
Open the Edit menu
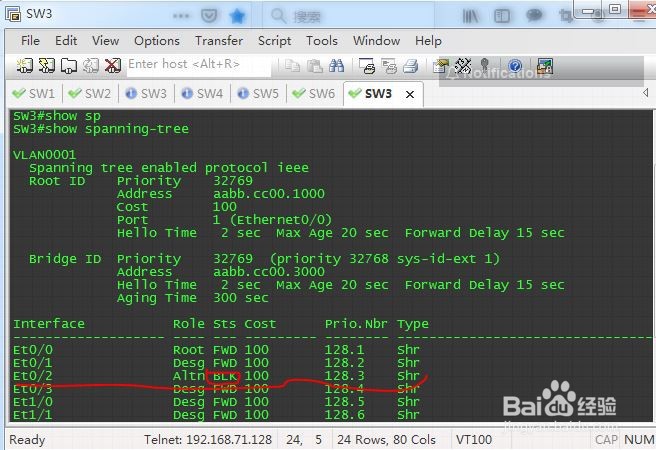(x=66, y=41)
